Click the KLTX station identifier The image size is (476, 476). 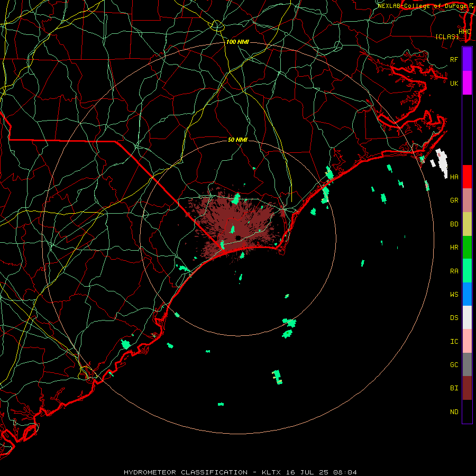pyautogui.click(x=271, y=472)
